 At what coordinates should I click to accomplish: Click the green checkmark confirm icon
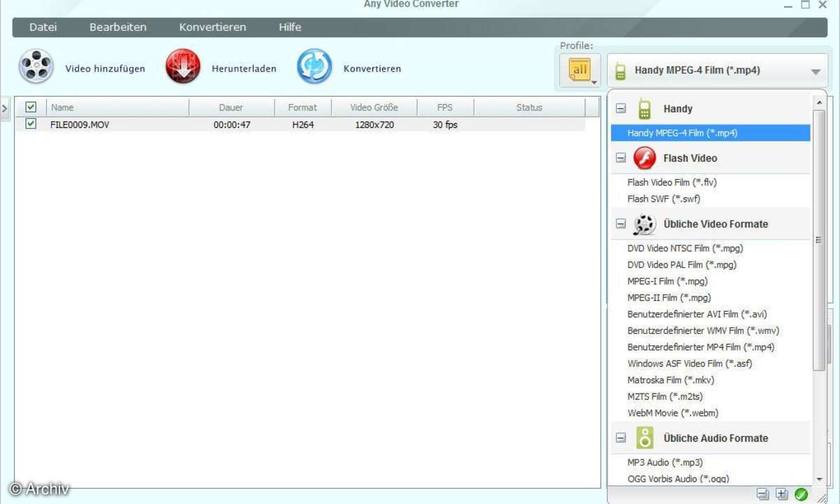[801, 494]
